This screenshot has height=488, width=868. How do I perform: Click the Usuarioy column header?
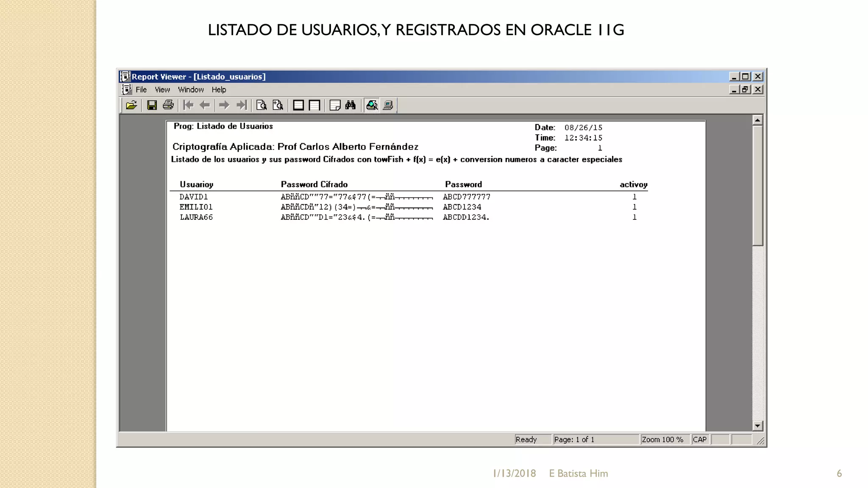tap(196, 185)
